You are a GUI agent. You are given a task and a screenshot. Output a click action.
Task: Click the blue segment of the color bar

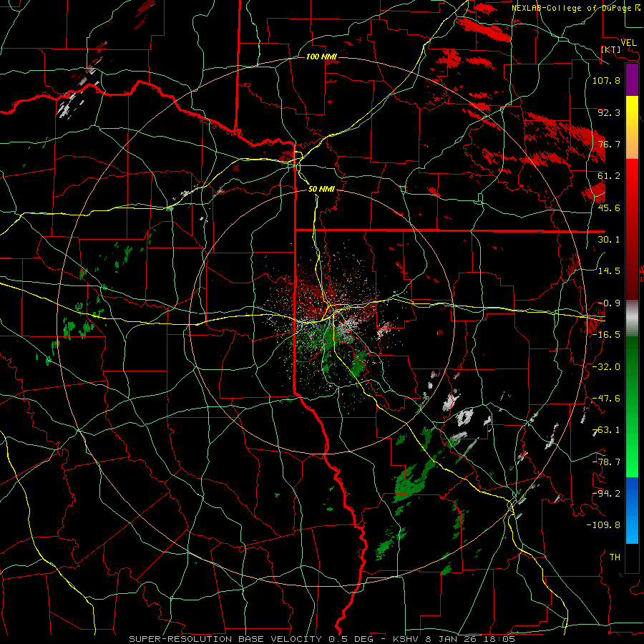click(x=632, y=510)
